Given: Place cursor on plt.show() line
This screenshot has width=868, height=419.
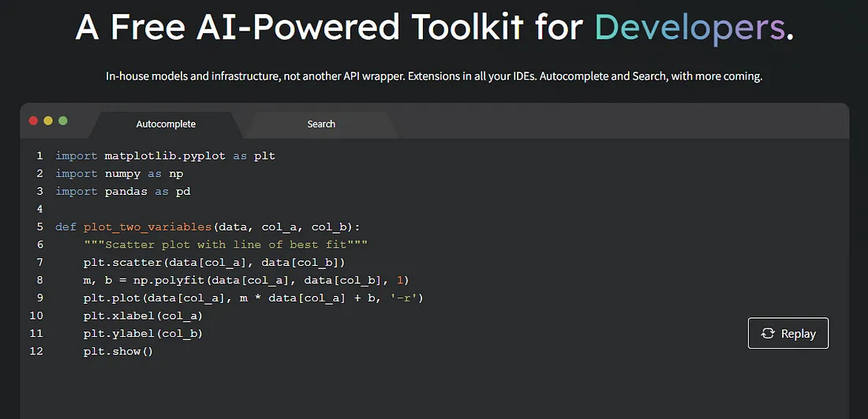Looking at the screenshot, I should click(118, 351).
